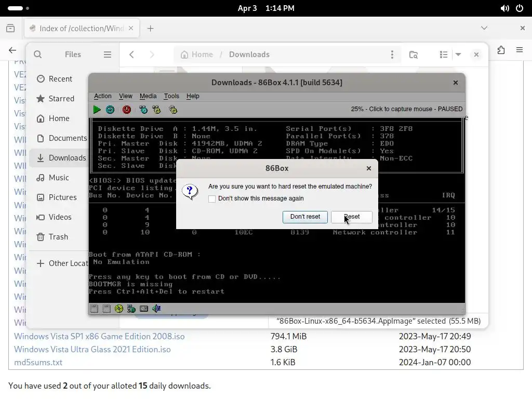The width and height of the screenshot is (532, 399).
Task: Expand the Files view options dropdown arrow
Action: [458, 54]
